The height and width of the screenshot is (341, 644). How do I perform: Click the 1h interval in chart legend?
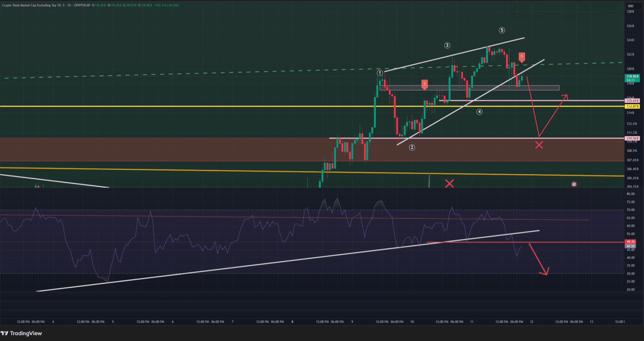tap(69, 5)
